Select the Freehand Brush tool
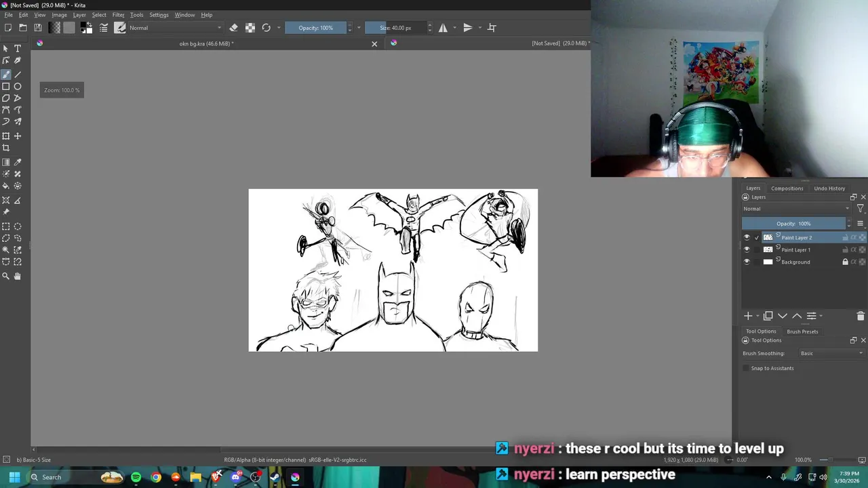868x488 pixels. tap(6, 75)
